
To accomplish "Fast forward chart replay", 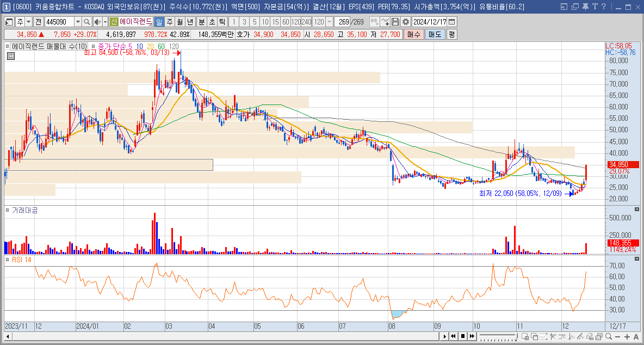I will (472, 337).
